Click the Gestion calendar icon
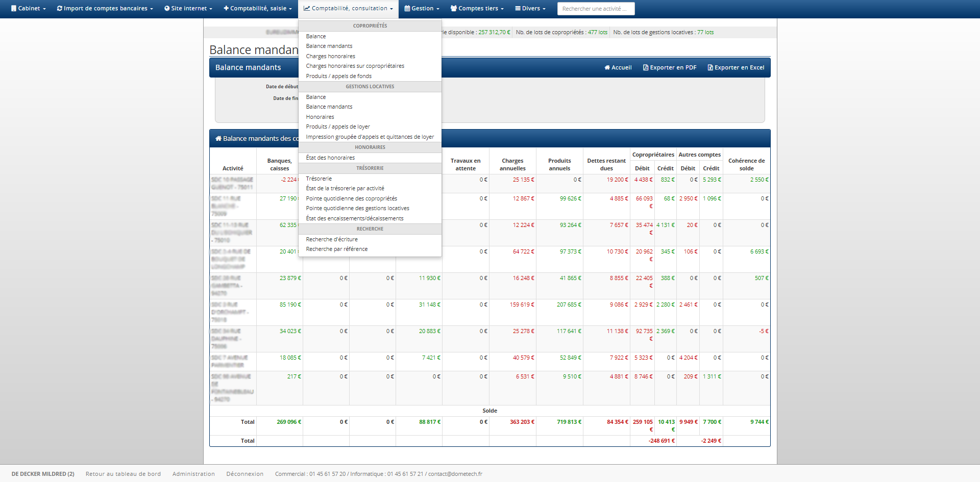This screenshot has width=980, height=482. [407, 9]
